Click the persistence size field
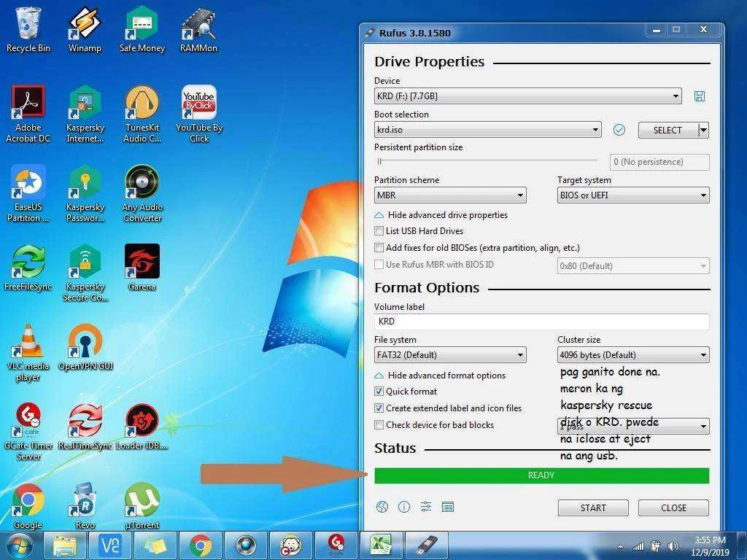This screenshot has height=560, width=747. pos(659,162)
